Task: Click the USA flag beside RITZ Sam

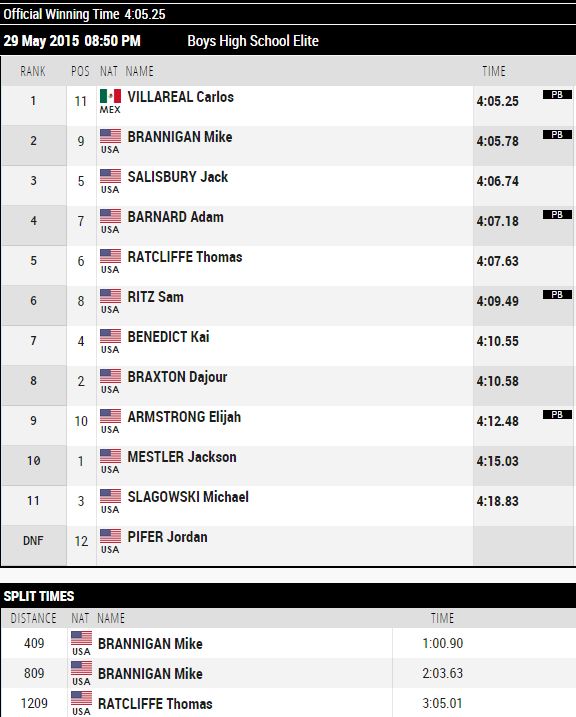Action: pyautogui.click(x=110, y=296)
